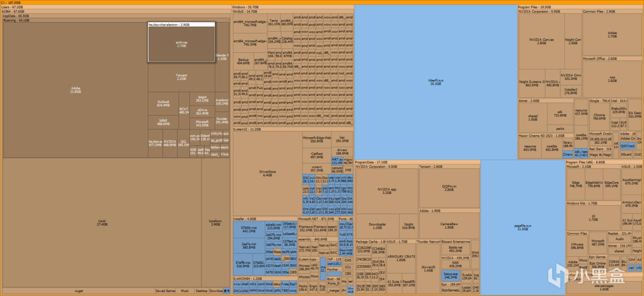Click the winevt 357.3MB block
Image resolution: width=644 pixels, height=296 pixels.
[x=317, y=168]
